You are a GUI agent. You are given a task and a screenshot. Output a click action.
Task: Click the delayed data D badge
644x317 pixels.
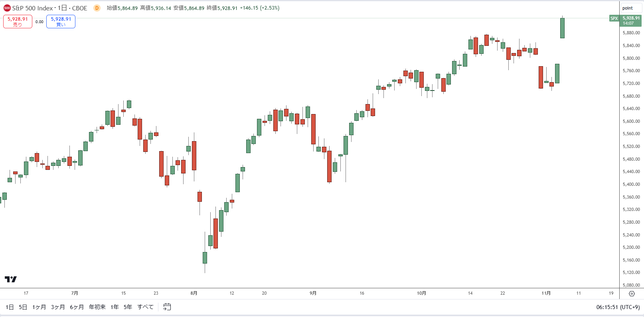(x=97, y=8)
